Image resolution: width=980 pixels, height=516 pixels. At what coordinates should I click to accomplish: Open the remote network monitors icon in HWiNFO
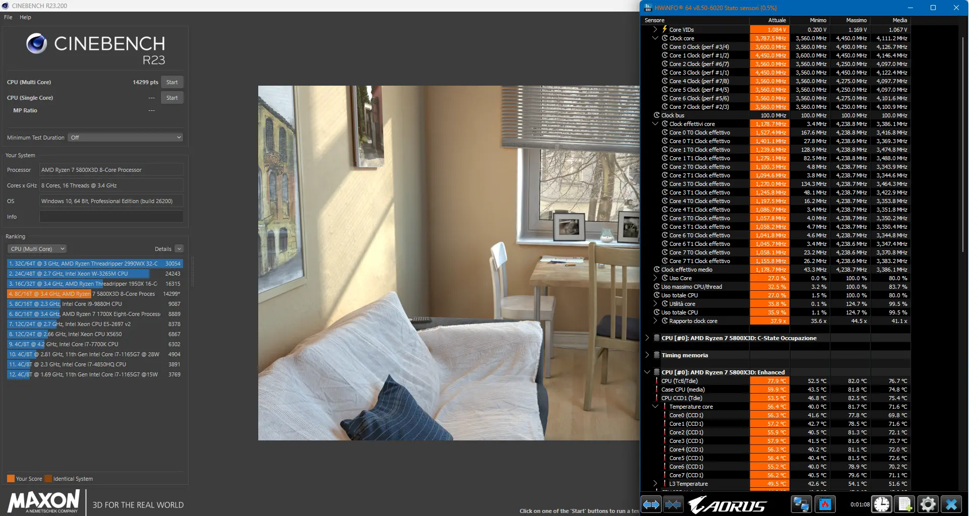(801, 504)
